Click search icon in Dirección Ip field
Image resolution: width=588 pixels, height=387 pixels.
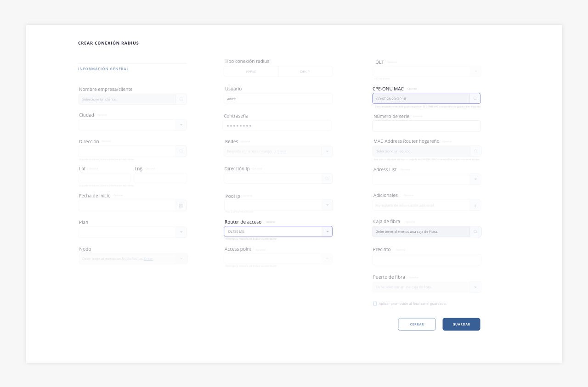click(327, 179)
